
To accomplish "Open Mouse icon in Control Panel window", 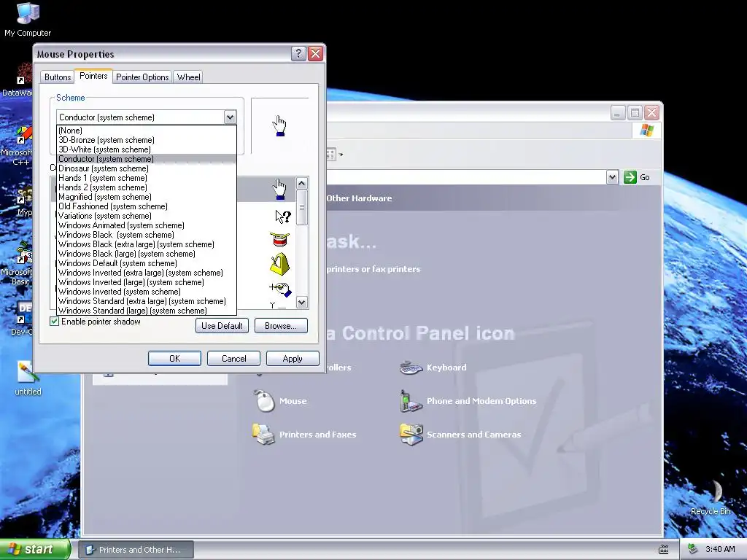I will point(264,401).
